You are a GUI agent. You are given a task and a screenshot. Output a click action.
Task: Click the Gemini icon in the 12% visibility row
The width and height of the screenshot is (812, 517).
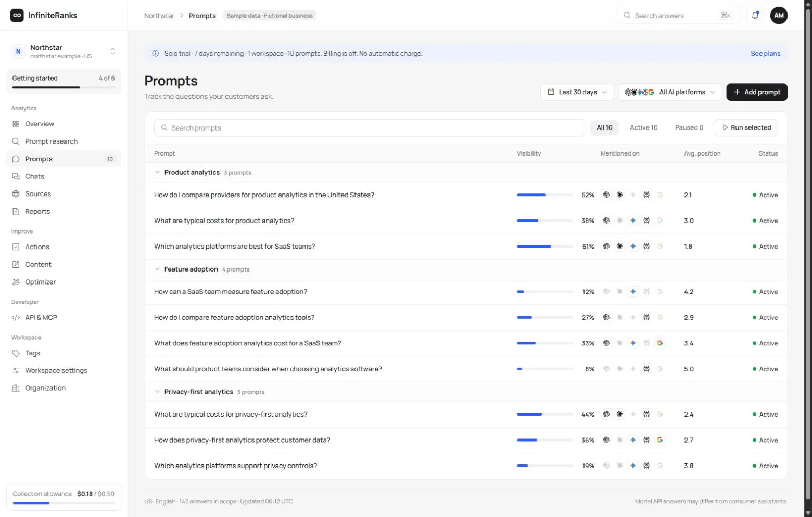click(633, 292)
